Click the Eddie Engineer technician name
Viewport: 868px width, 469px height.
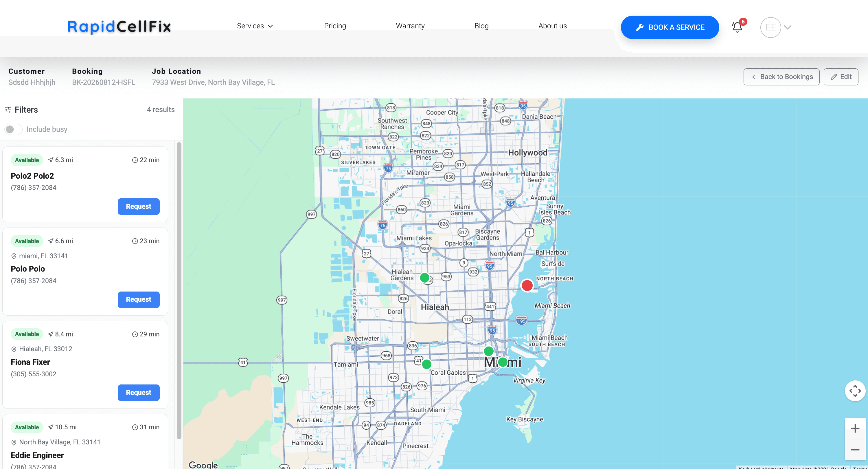[x=37, y=455]
